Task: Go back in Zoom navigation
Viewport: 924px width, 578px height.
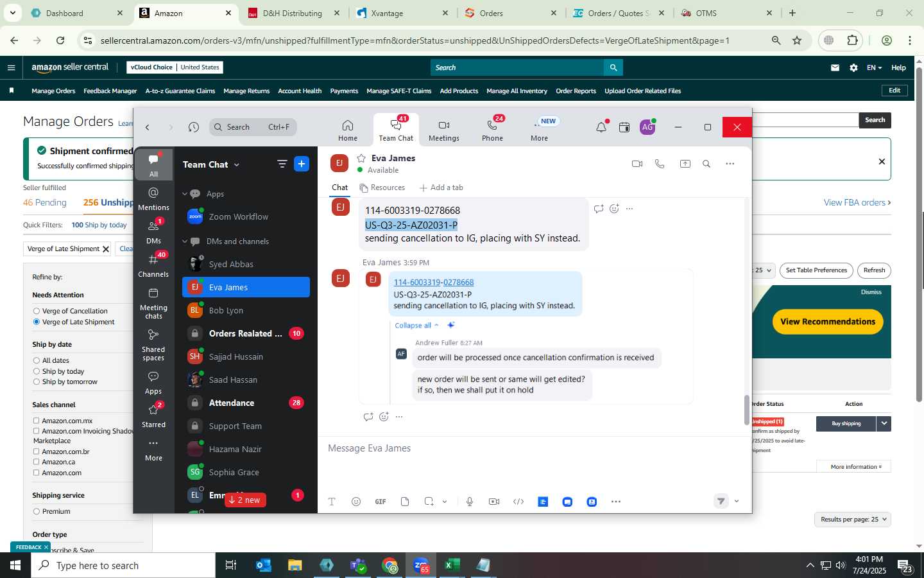Action: (148, 127)
